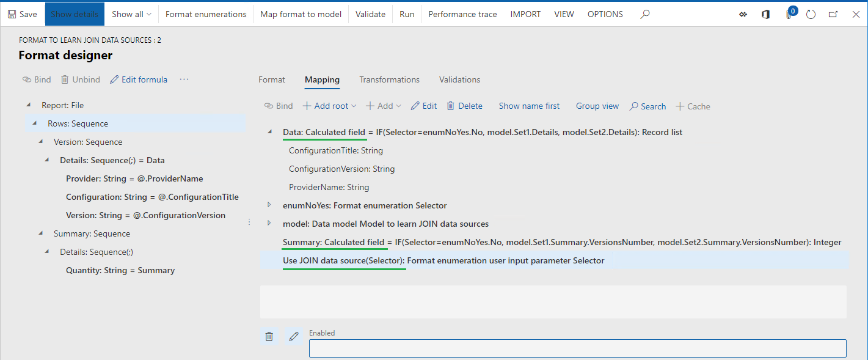Open the Add root dropdown
This screenshot has height=360, width=868.
click(x=329, y=106)
